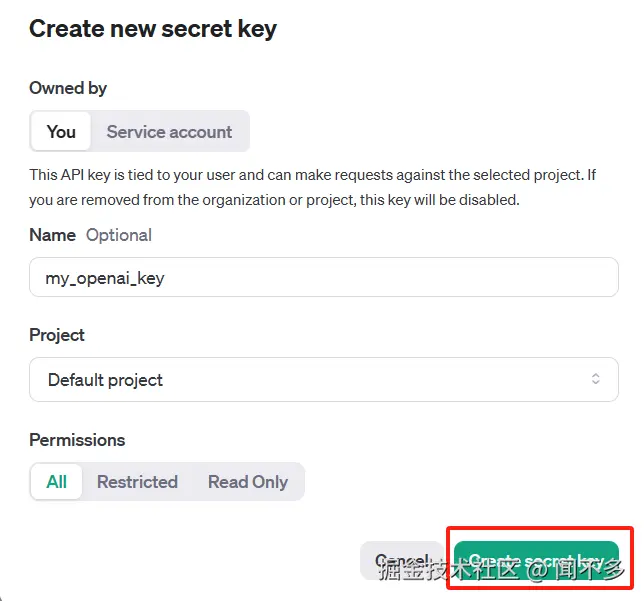Click the "Permissions" section label
This screenshot has width=644, height=601.
coord(77,440)
